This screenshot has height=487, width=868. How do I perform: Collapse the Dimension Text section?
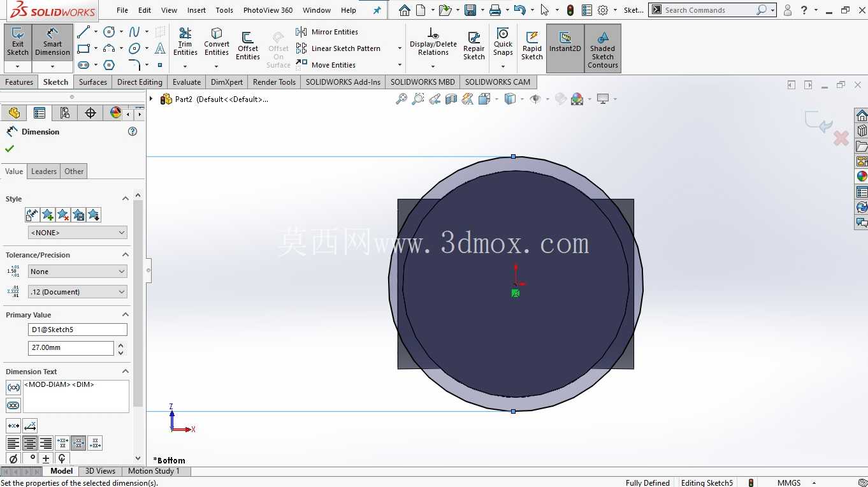tap(125, 372)
